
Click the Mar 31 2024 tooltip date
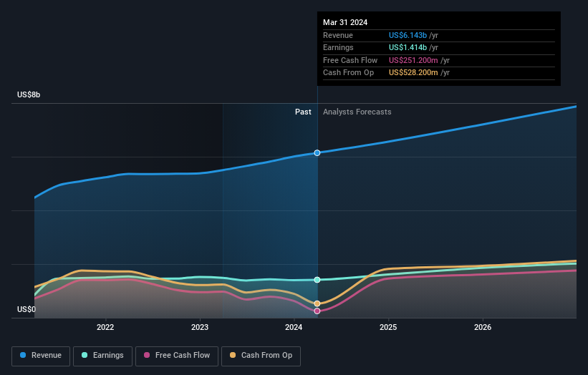[345, 22]
